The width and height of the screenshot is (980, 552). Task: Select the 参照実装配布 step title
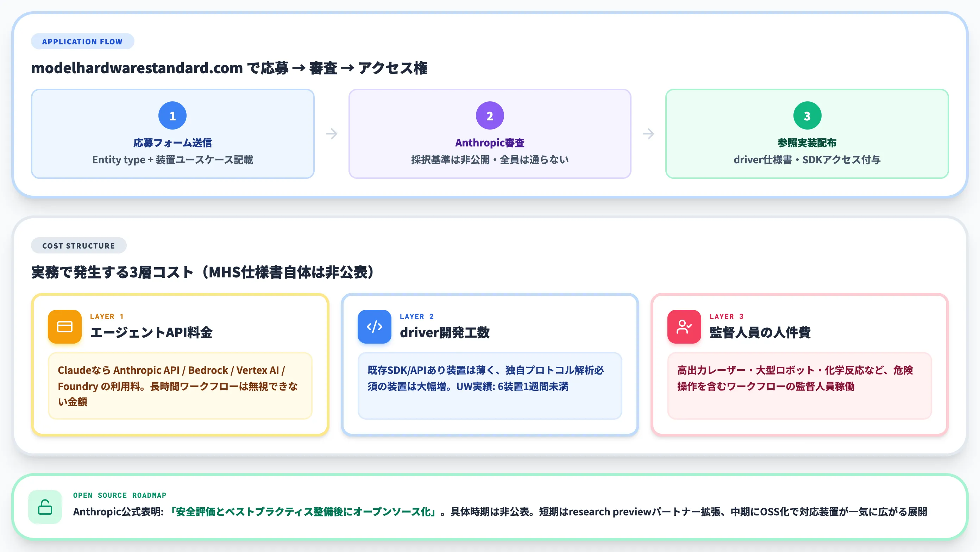(807, 143)
